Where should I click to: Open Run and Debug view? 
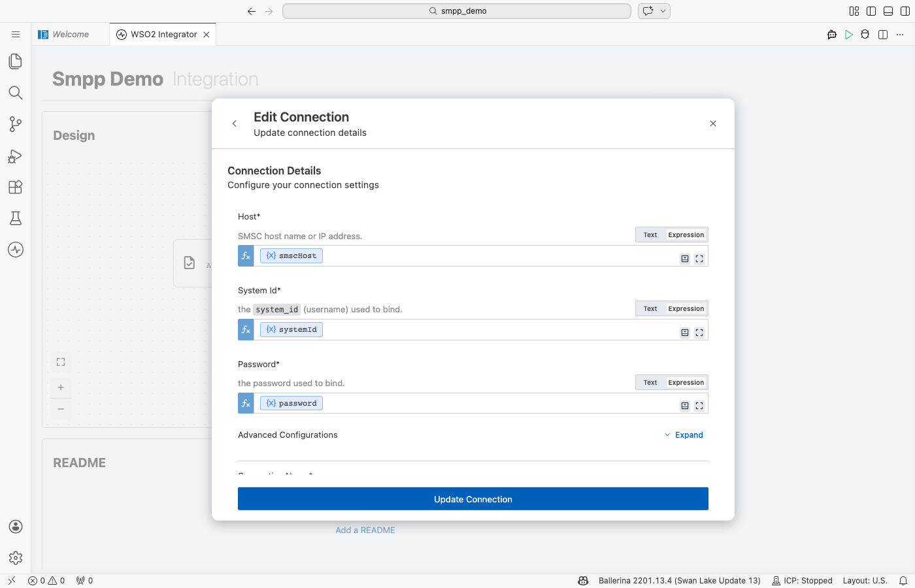tap(16, 155)
